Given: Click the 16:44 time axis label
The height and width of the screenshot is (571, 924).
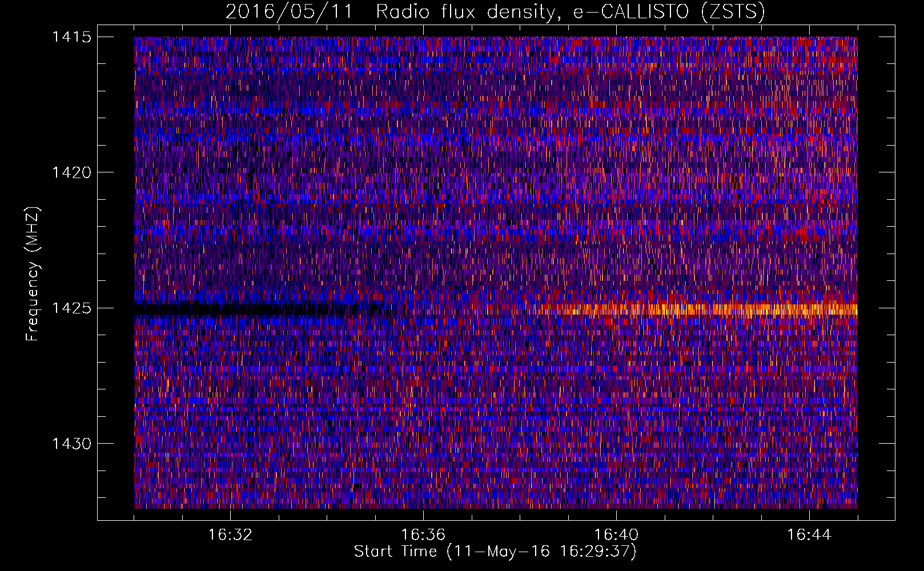Looking at the screenshot, I should (809, 535).
